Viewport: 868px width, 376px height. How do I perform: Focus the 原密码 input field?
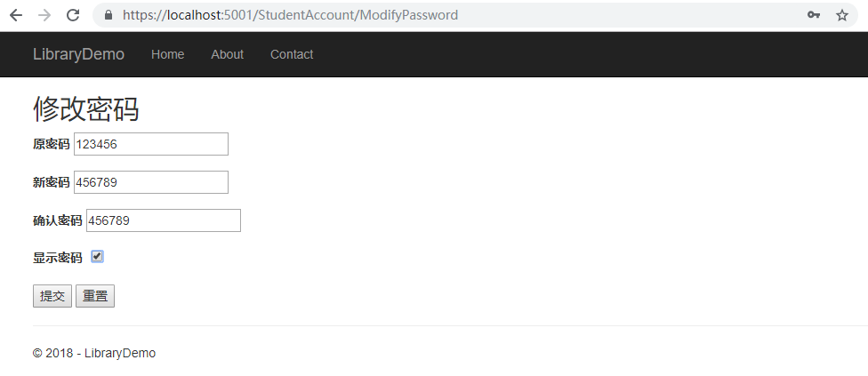coord(150,144)
